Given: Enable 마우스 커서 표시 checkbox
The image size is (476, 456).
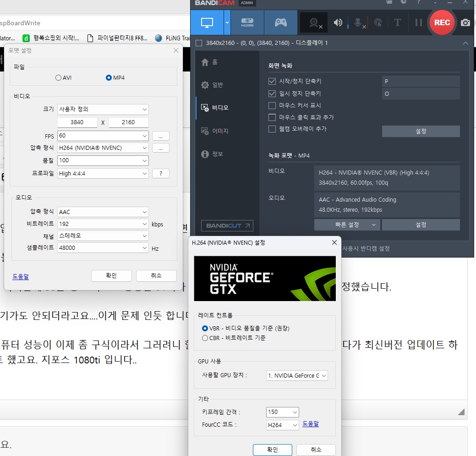Looking at the screenshot, I should click(x=272, y=105).
